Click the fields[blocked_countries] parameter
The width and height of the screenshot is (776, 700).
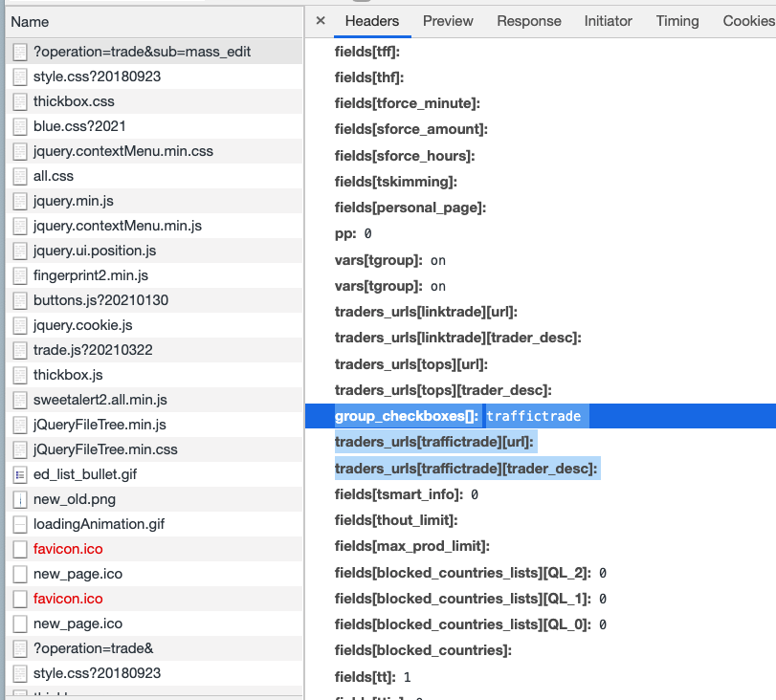(423, 650)
